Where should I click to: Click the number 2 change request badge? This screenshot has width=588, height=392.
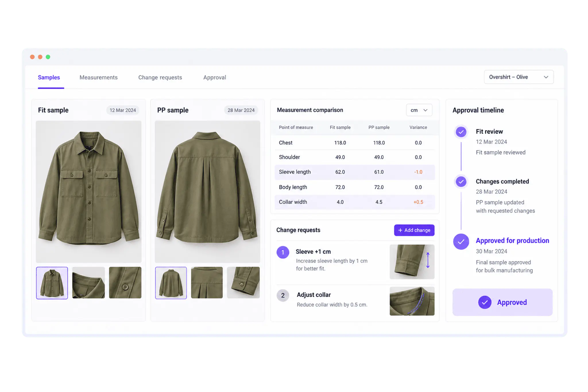click(283, 296)
